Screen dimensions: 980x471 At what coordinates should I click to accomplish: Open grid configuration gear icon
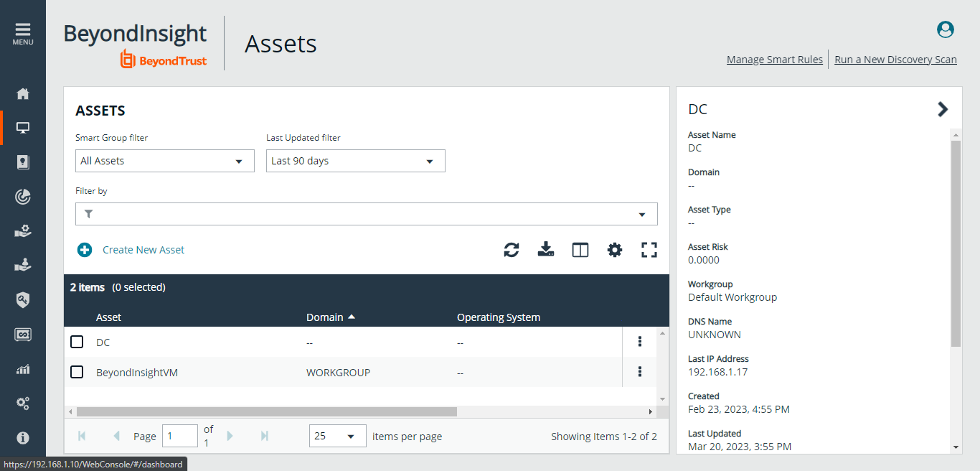tap(614, 250)
